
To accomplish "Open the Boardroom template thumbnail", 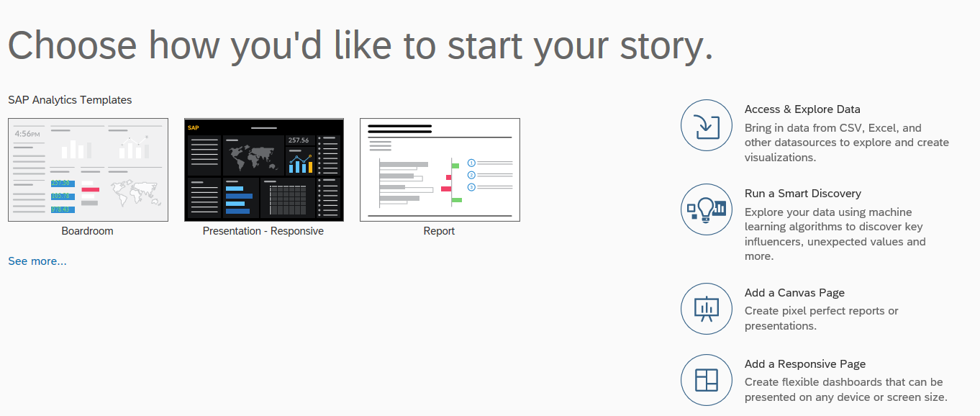I will [x=88, y=170].
